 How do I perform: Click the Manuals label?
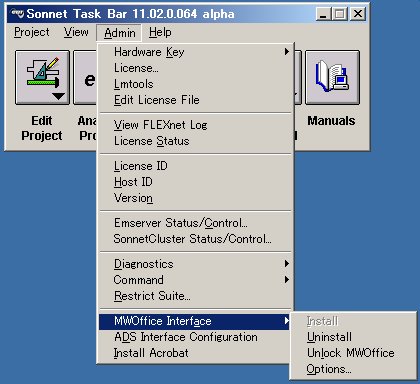tap(331, 121)
